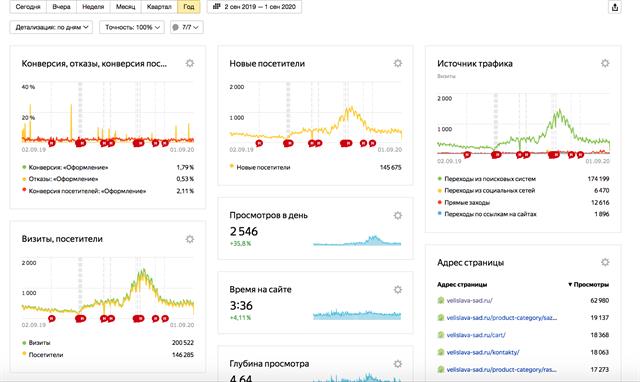This screenshot has width=640, height=382.
Task: Open the Точность: 100% dropdown
Action: point(132,27)
